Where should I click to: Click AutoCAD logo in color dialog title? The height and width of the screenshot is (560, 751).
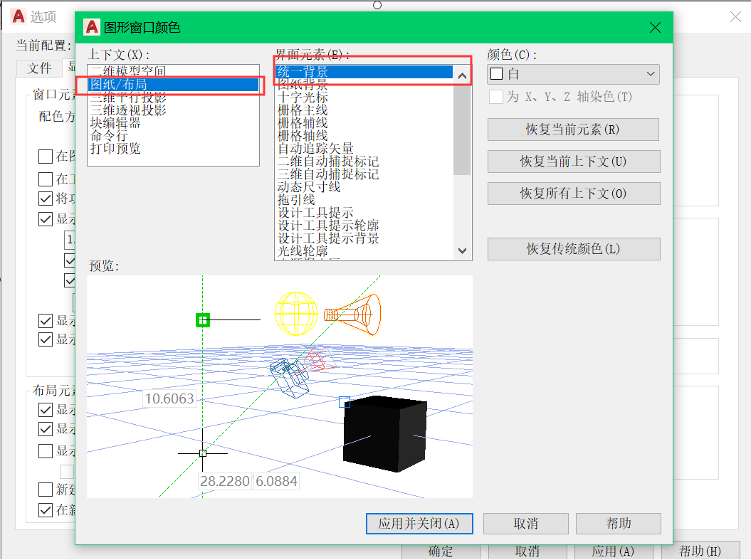pyautogui.click(x=92, y=27)
